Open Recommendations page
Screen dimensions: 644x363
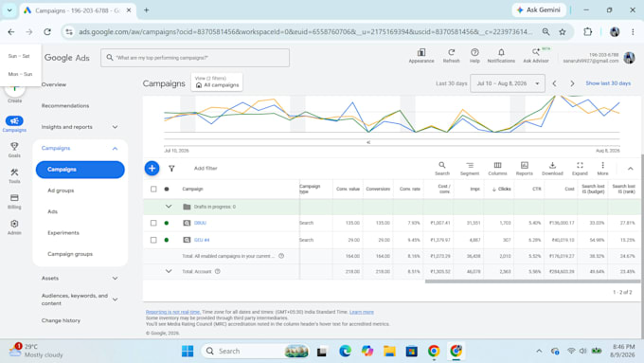[x=65, y=105]
